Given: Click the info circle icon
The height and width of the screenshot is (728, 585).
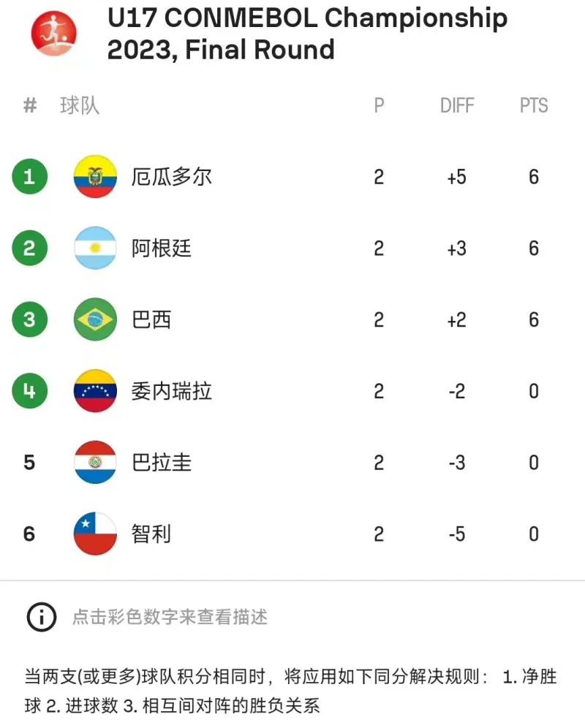Looking at the screenshot, I should point(42,617).
